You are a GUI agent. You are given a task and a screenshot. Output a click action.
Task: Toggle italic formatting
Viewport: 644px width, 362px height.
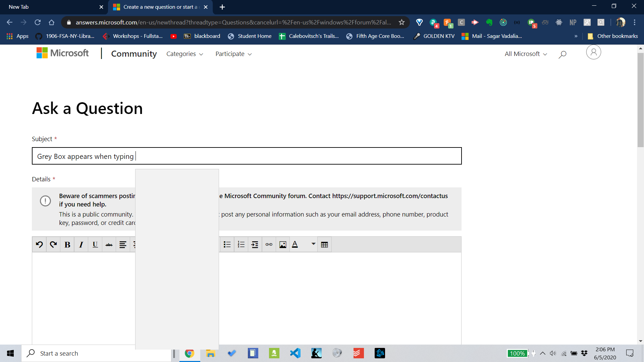(x=81, y=245)
